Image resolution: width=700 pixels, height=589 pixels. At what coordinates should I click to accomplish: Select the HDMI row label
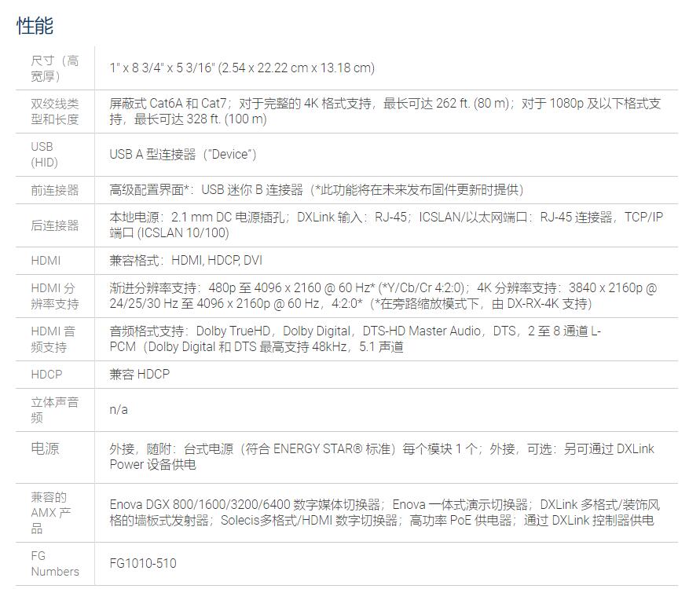(46, 261)
